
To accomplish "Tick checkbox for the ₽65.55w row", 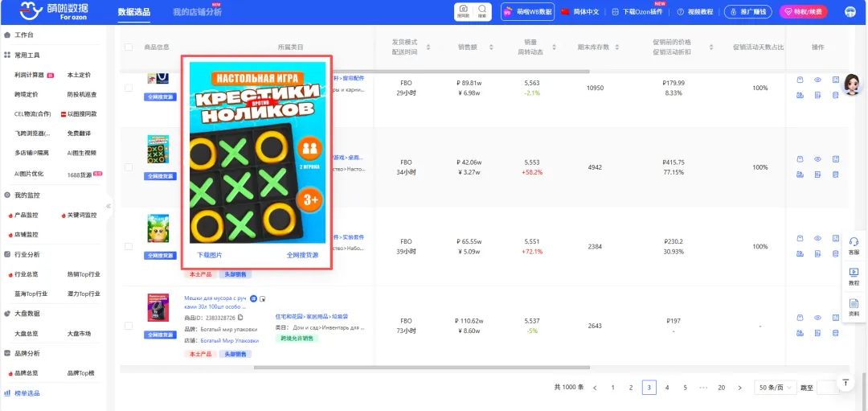I will tap(129, 246).
